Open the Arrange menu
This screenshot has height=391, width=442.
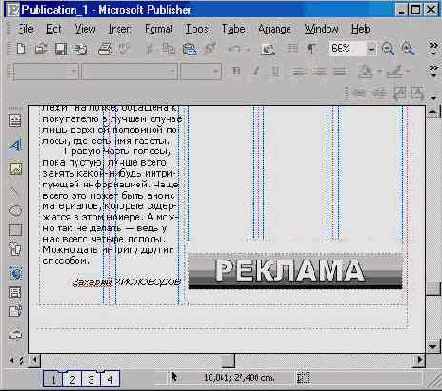(274, 29)
